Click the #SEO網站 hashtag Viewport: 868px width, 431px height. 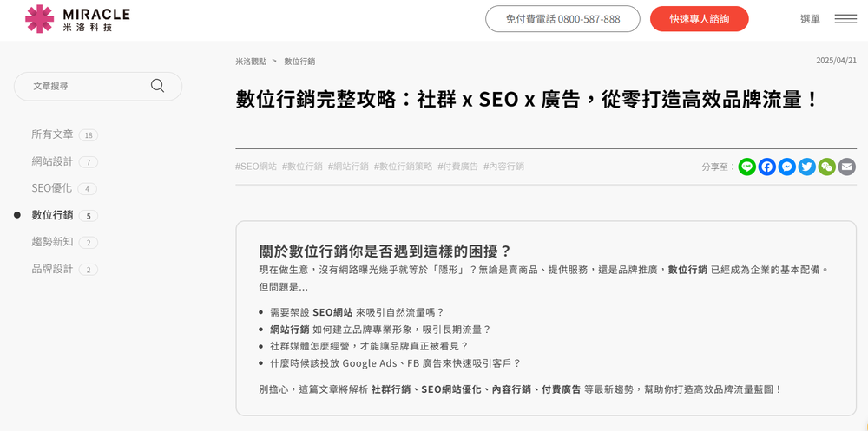tap(256, 167)
